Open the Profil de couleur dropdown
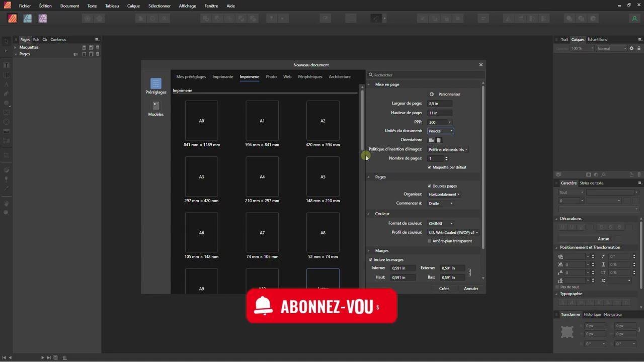 click(x=453, y=233)
